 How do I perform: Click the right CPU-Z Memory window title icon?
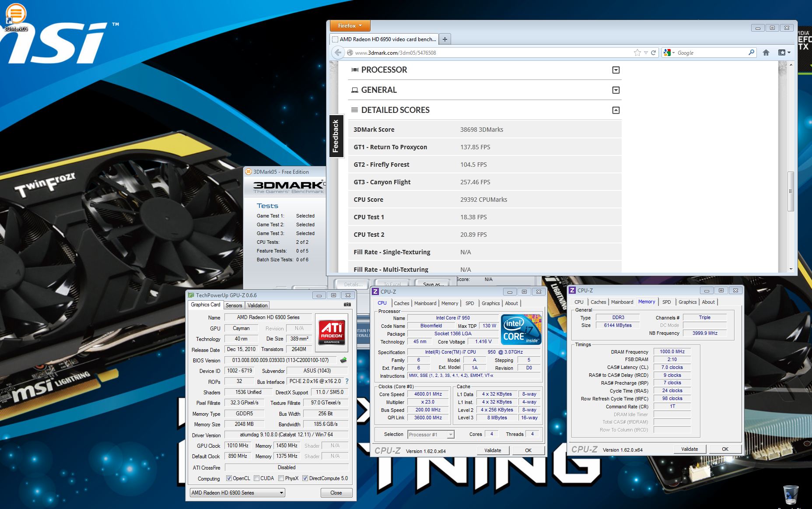tap(572, 290)
